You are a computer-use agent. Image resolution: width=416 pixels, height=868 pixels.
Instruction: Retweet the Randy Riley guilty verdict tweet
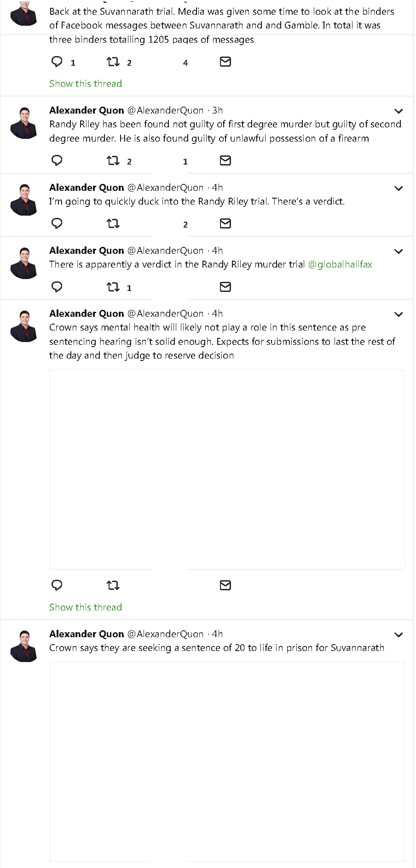113,160
